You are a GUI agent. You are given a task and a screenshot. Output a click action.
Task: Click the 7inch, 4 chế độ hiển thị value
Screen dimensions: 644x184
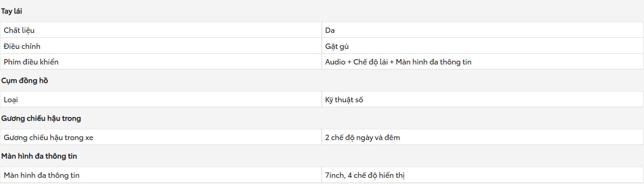[365, 175]
